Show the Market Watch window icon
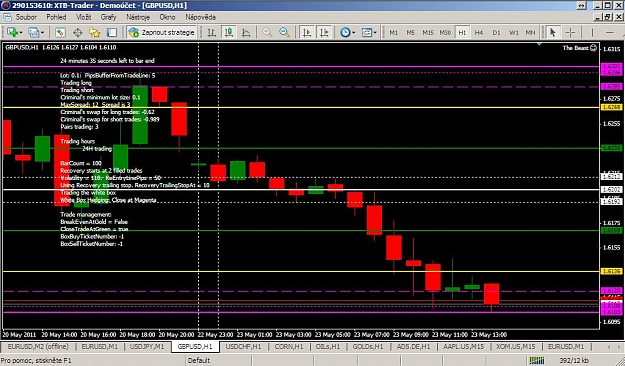This screenshot has height=366, width=625. (x=60, y=32)
